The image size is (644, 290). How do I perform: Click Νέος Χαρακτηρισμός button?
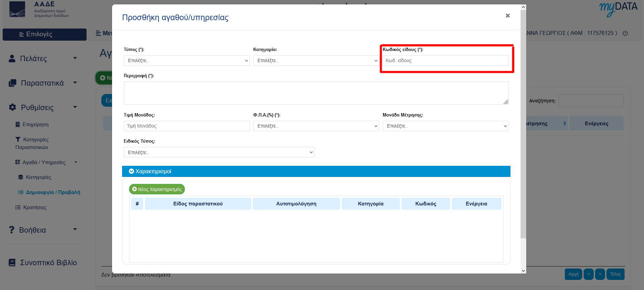coord(157,189)
